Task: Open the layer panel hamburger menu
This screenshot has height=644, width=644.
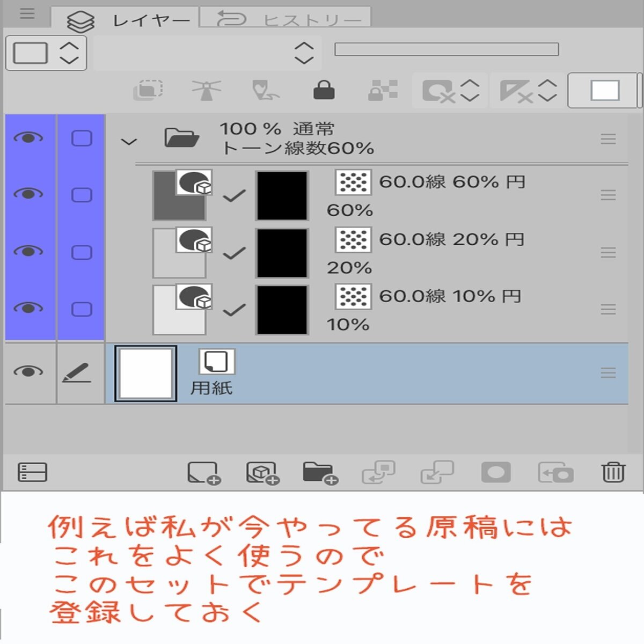Action: coord(27,14)
